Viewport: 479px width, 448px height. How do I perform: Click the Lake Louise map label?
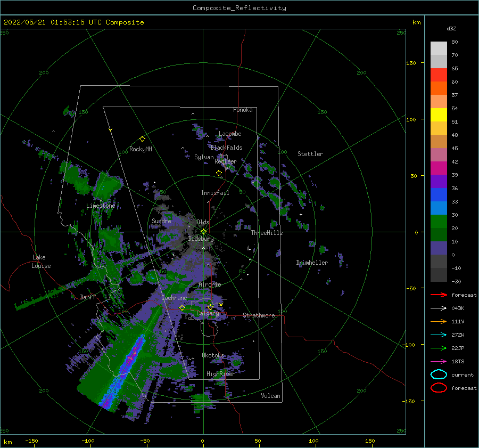click(x=41, y=262)
